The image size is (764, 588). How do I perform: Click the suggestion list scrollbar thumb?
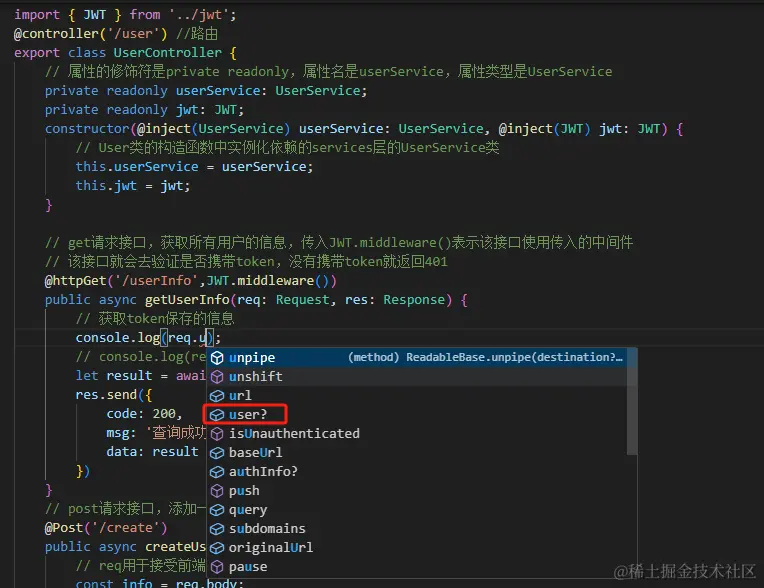[632, 401]
